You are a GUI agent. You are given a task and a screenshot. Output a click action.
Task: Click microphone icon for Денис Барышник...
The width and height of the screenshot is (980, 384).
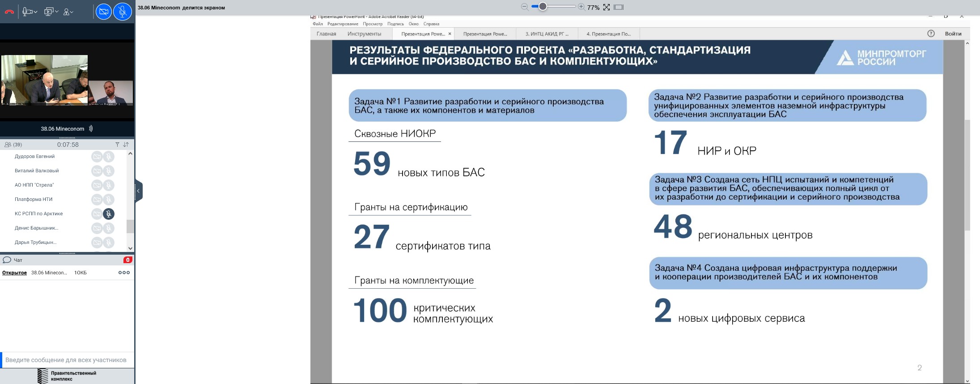[109, 228]
